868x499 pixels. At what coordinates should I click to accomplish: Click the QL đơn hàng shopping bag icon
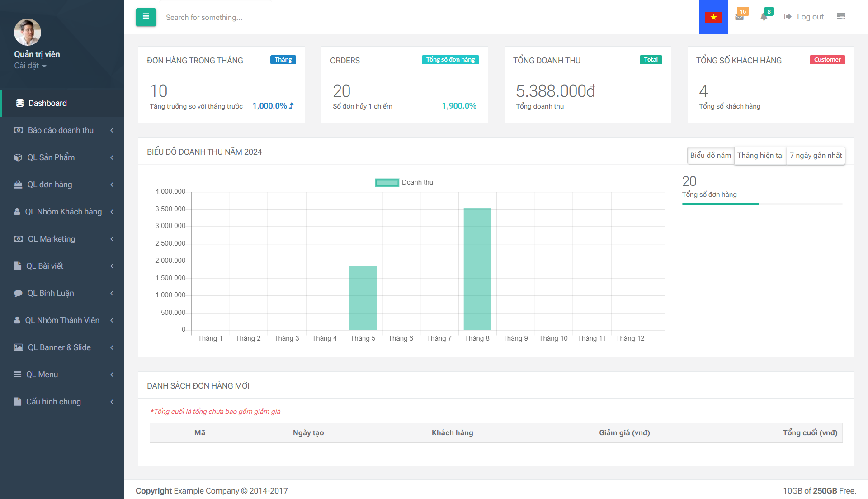tap(18, 185)
